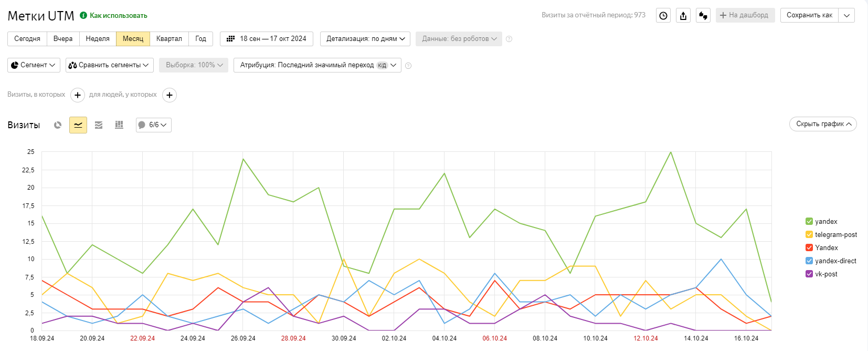Image resolution: width=868 pixels, height=351 pixels.
Task: Click the thumbs up/down feedback icon
Action: click(703, 15)
